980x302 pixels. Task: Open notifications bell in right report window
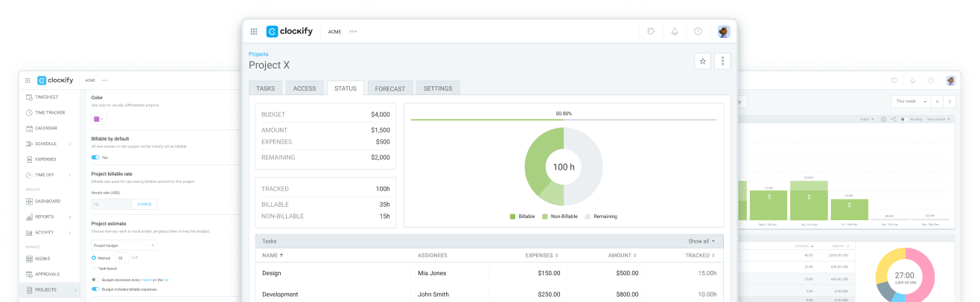pos(912,80)
